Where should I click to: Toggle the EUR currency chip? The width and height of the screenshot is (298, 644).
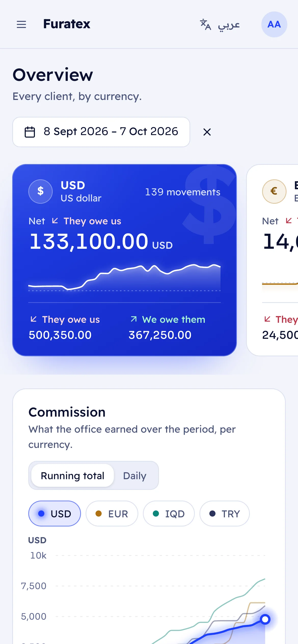pyautogui.click(x=112, y=514)
